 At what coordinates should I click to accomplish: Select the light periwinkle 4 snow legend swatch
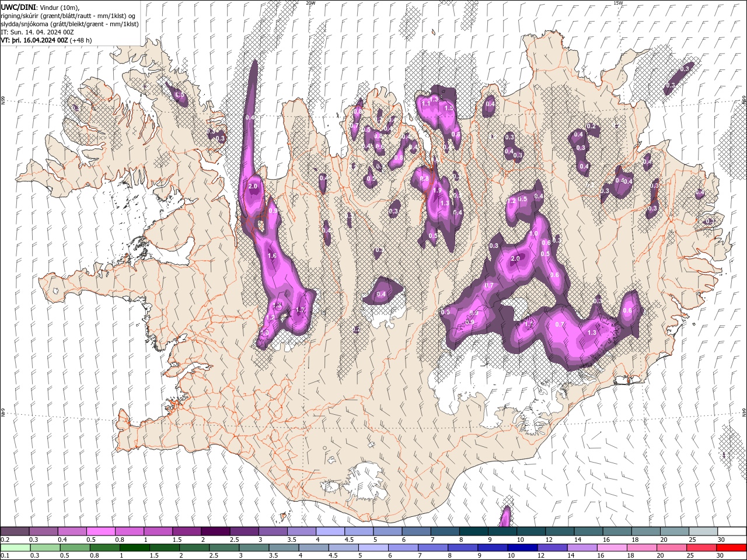[330, 531]
